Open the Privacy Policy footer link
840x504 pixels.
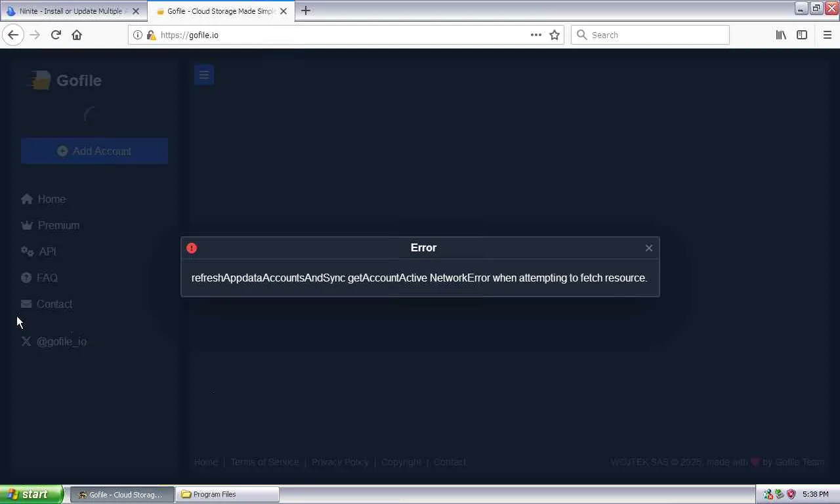(x=340, y=462)
